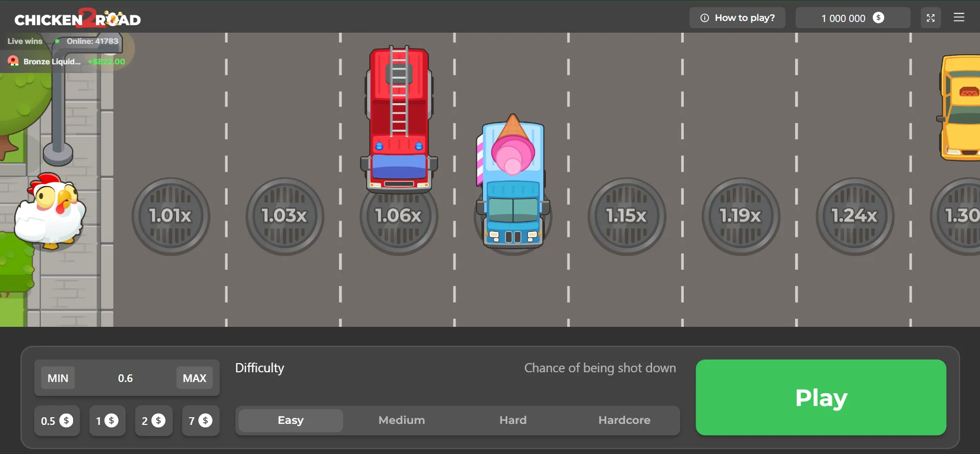Click the 1.06x manhole multiplier
Viewport: 980px width, 454px height.
click(x=399, y=217)
